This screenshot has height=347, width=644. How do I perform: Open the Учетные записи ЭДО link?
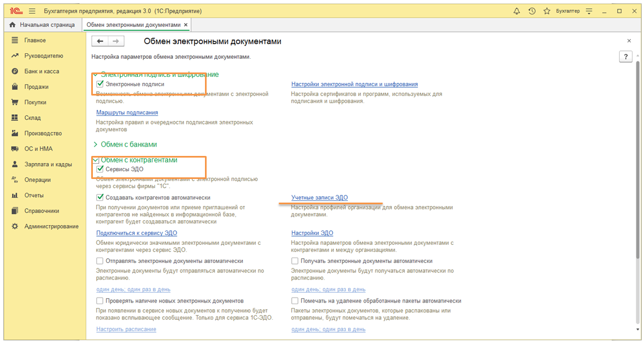(x=319, y=198)
